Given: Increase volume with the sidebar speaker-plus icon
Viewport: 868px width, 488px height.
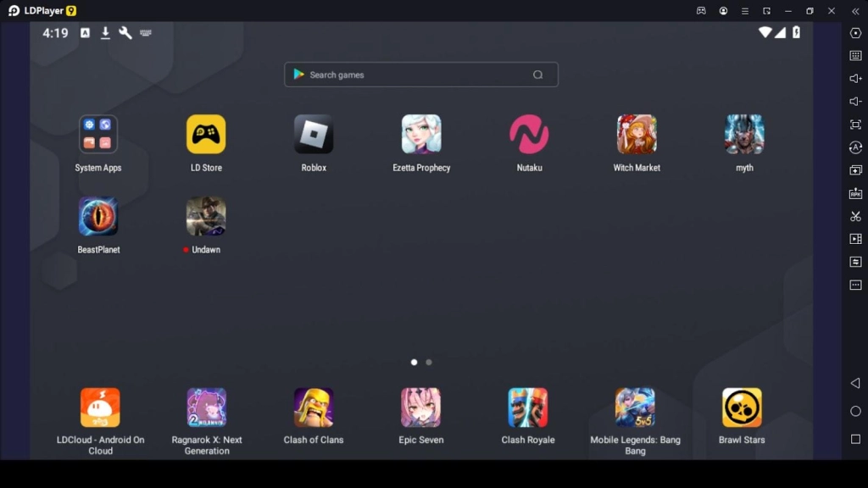Looking at the screenshot, I should pos(855,79).
